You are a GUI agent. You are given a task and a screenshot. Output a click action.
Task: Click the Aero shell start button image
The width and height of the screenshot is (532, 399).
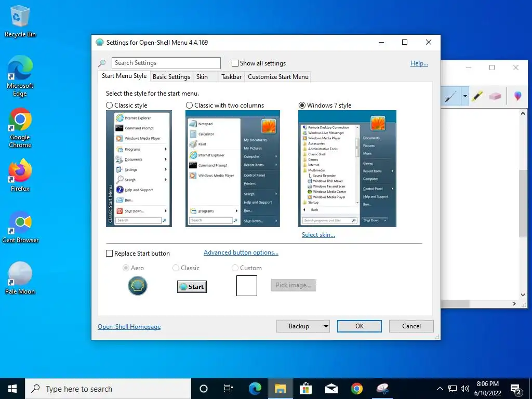[x=137, y=286]
